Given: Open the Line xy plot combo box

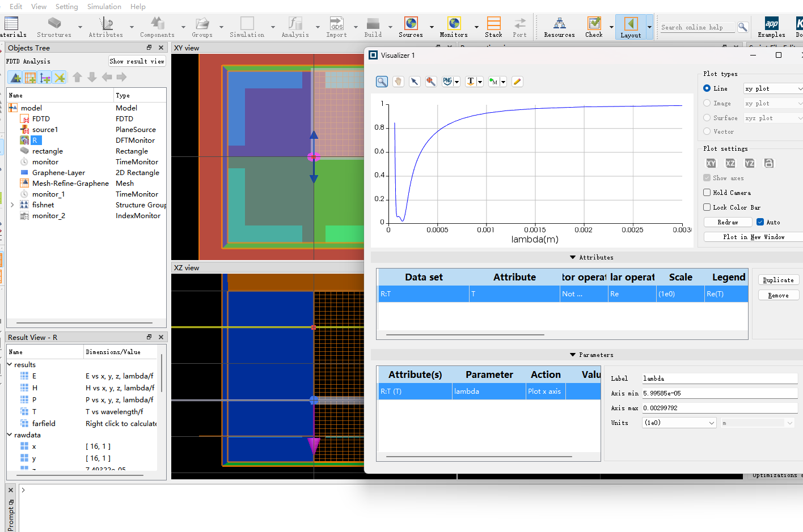Looking at the screenshot, I should point(774,88).
